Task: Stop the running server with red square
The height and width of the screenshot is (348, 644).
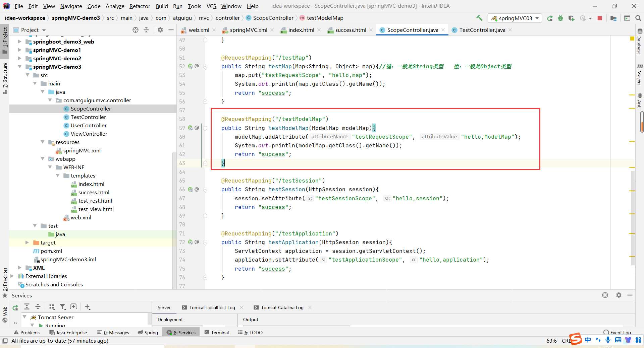Action: 600,18
